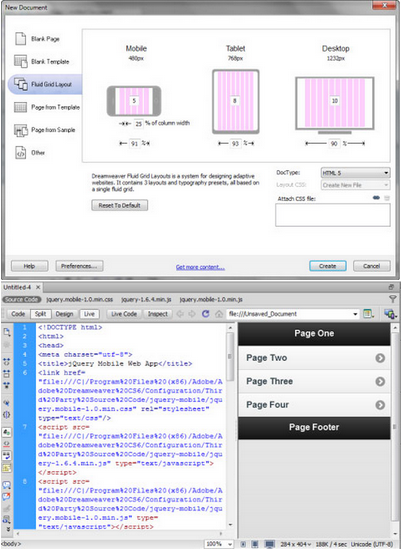Click the Desktop columns count field

335,101
